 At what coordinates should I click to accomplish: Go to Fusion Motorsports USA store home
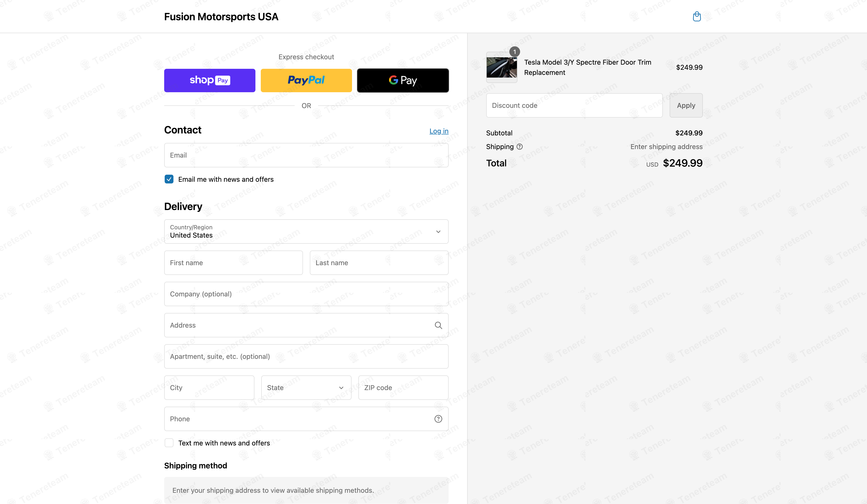(x=221, y=17)
